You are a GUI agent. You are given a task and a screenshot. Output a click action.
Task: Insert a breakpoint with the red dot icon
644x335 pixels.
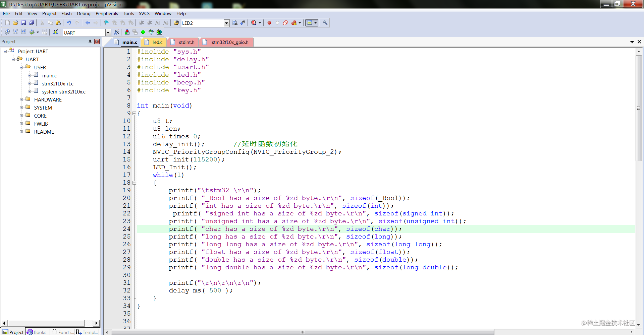tap(269, 23)
